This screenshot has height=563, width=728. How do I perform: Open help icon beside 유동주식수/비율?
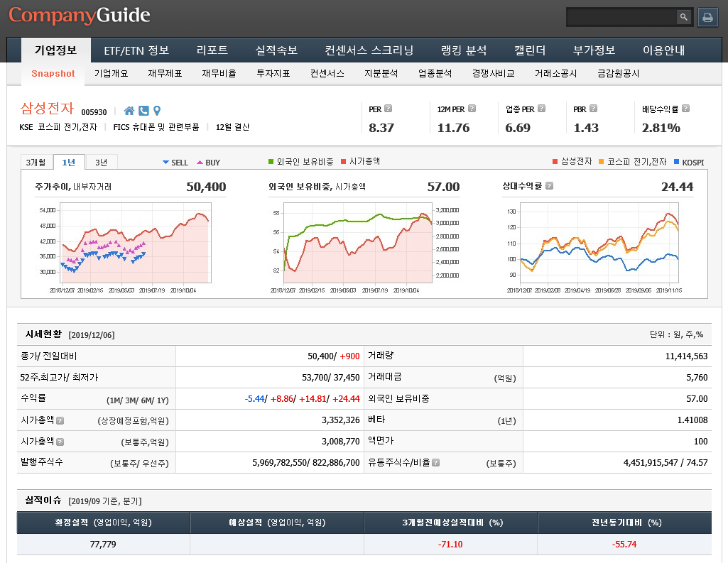(x=435, y=462)
